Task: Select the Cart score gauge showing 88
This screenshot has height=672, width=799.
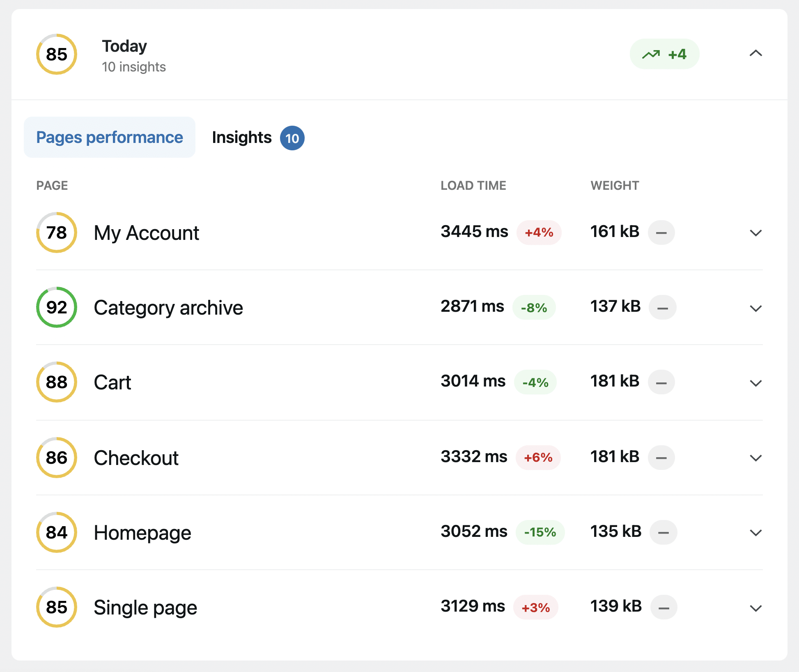Action: pyautogui.click(x=56, y=382)
